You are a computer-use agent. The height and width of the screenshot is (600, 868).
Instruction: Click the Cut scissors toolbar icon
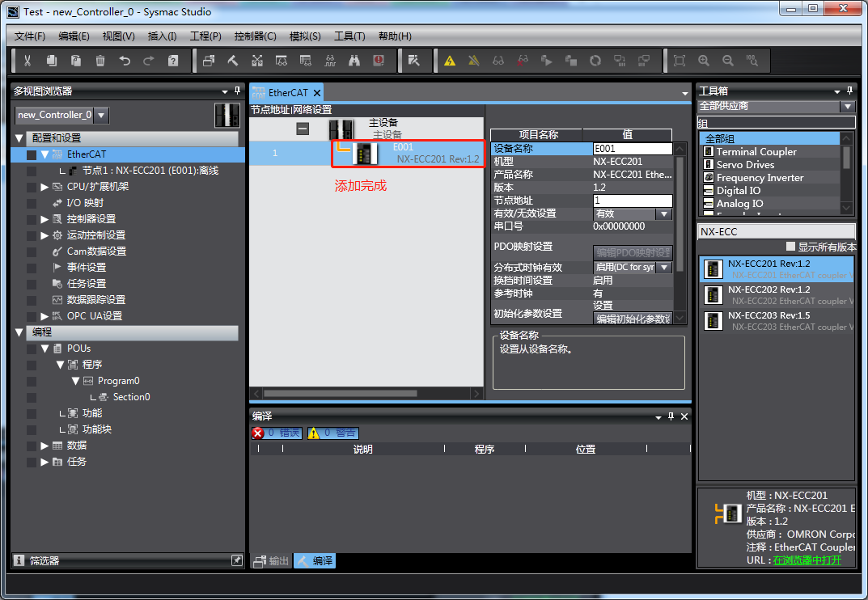(28, 61)
